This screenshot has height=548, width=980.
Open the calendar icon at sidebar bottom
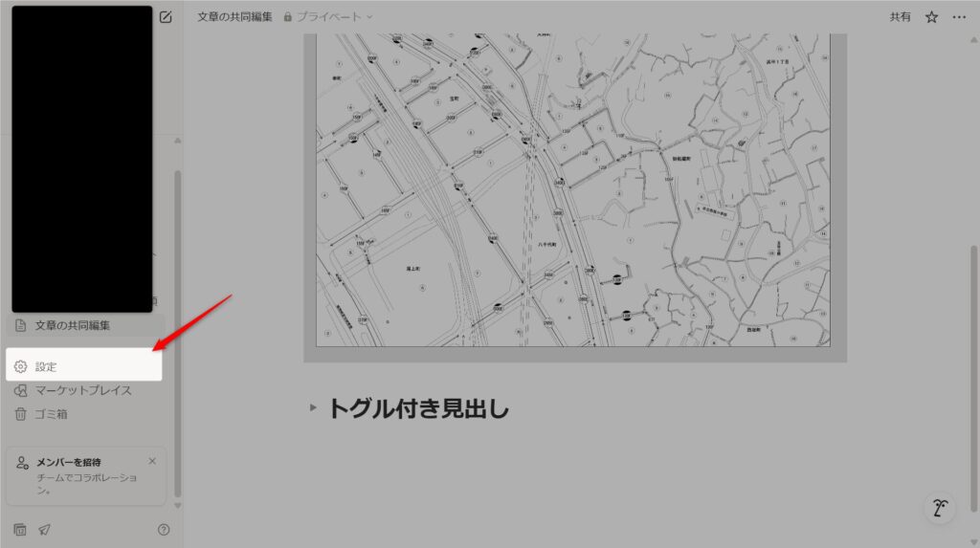20,530
